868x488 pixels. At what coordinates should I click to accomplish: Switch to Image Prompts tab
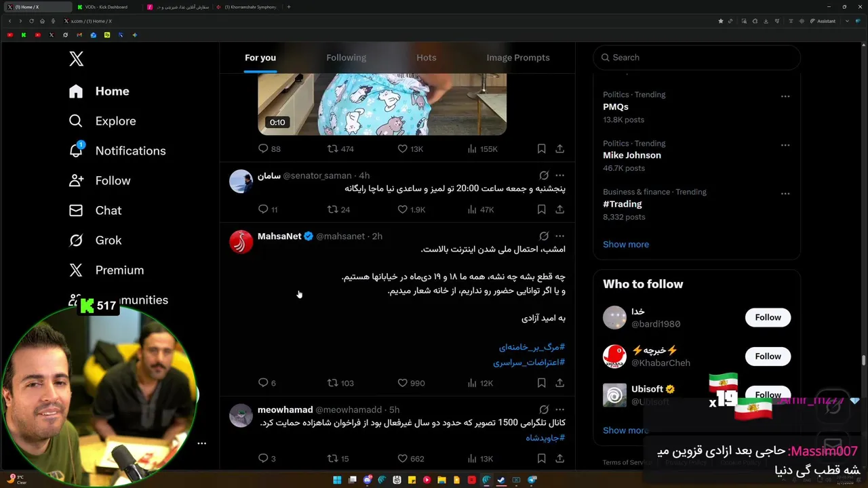(518, 58)
